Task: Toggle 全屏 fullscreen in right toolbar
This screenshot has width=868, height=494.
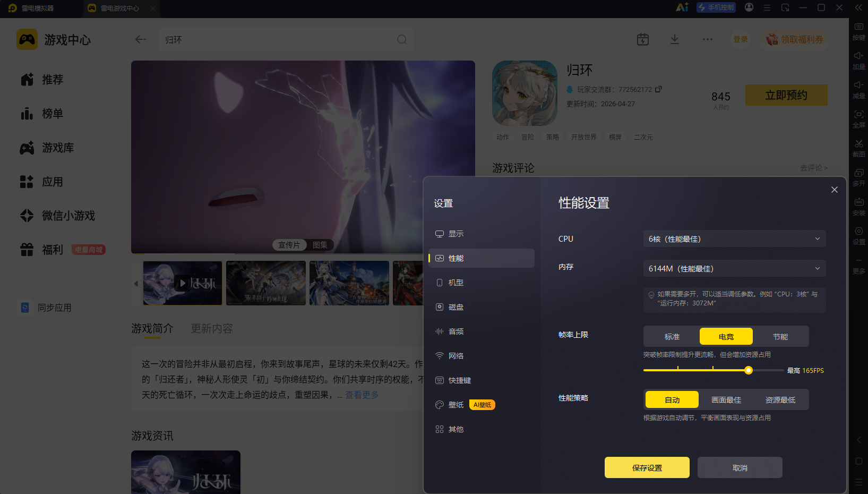Action: tap(859, 119)
